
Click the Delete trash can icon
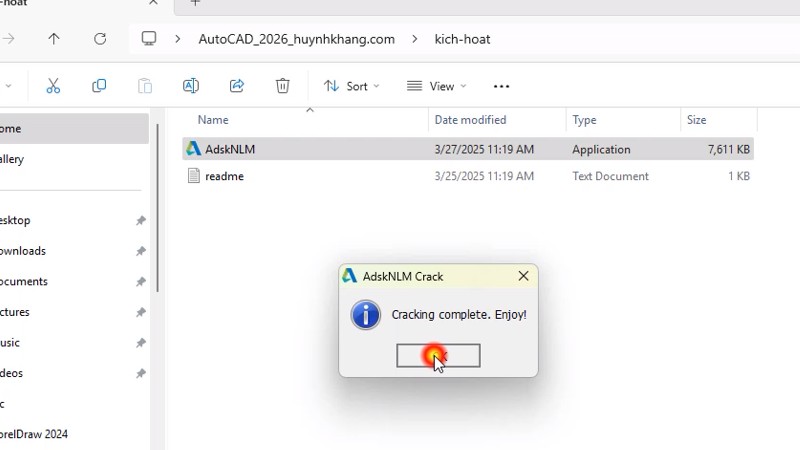coord(283,86)
